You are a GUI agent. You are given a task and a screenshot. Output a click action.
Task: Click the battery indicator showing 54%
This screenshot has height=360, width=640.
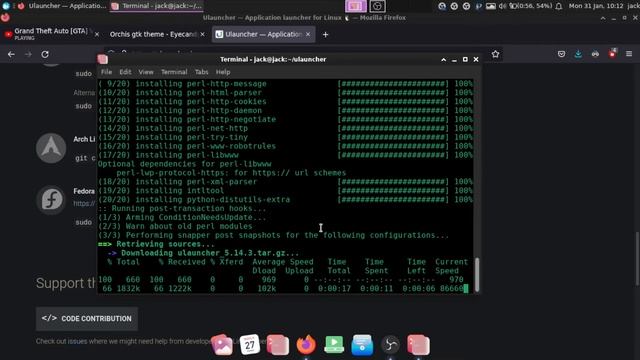coord(531,6)
